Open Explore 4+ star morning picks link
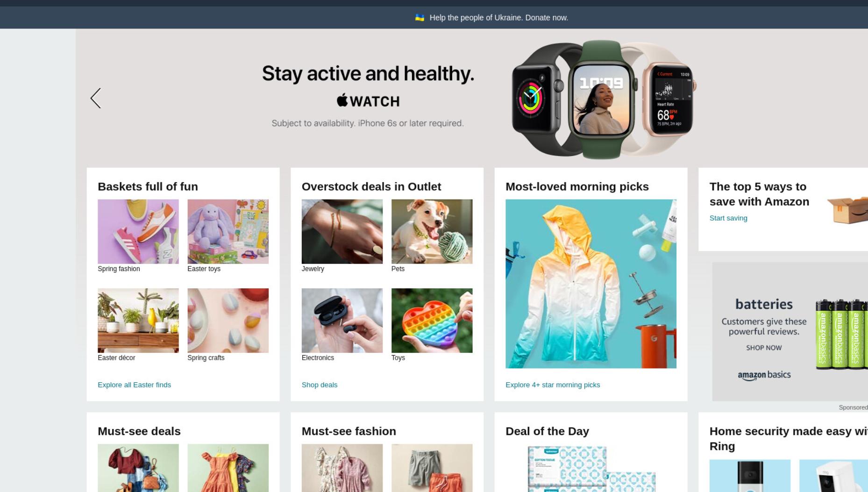This screenshot has height=492, width=868. pos(553,385)
